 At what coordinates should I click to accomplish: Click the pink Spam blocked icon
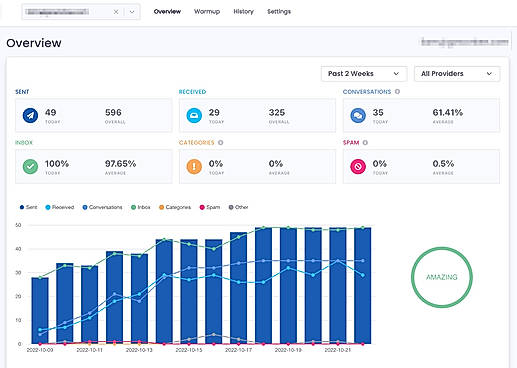[x=358, y=166]
